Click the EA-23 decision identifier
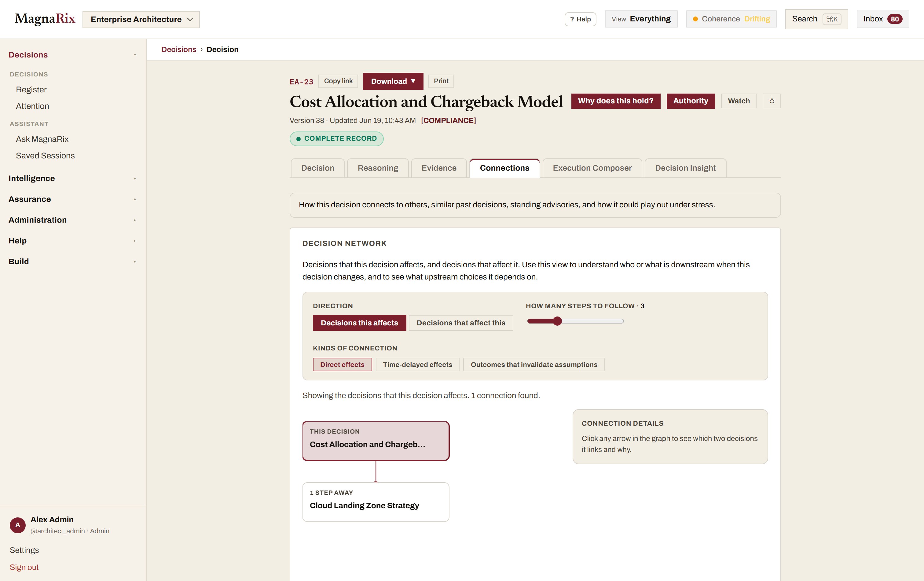Screen dimensions: 924x581 click(x=301, y=82)
